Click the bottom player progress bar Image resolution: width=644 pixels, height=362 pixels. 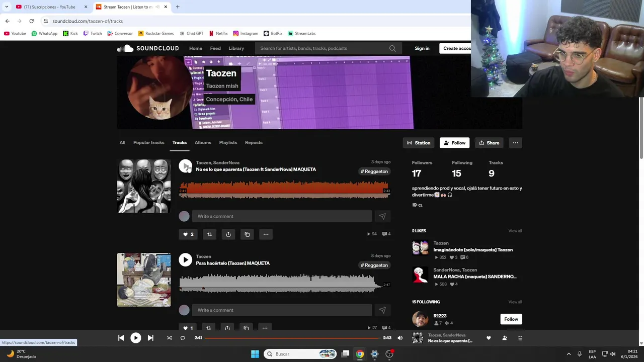pyautogui.click(x=291, y=338)
